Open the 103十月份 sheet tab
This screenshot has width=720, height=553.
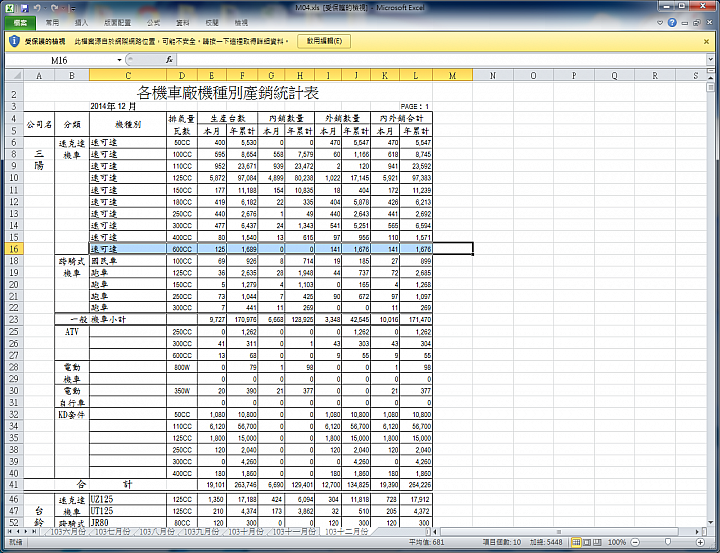pos(246,531)
